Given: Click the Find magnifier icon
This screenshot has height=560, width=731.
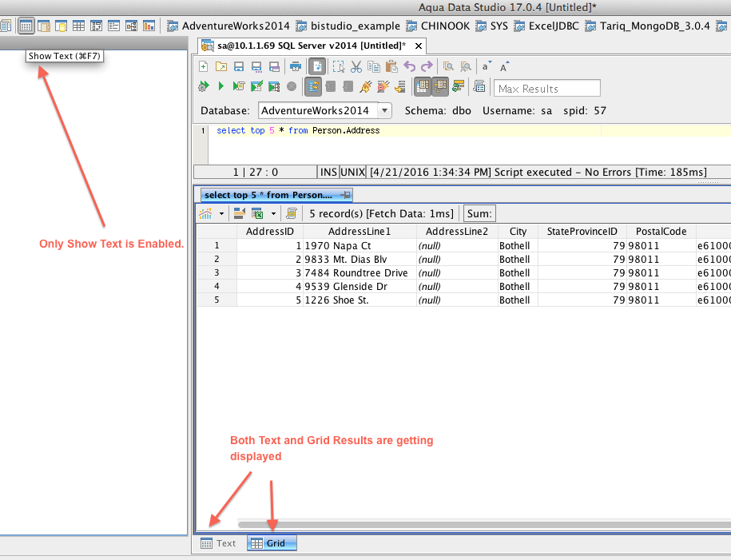Looking at the screenshot, I should [x=448, y=66].
